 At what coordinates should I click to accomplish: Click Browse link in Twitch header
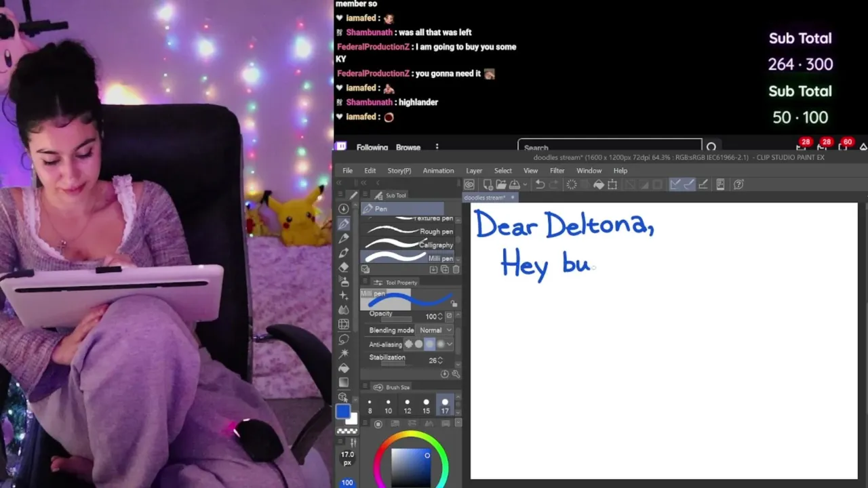pos(408,147)
